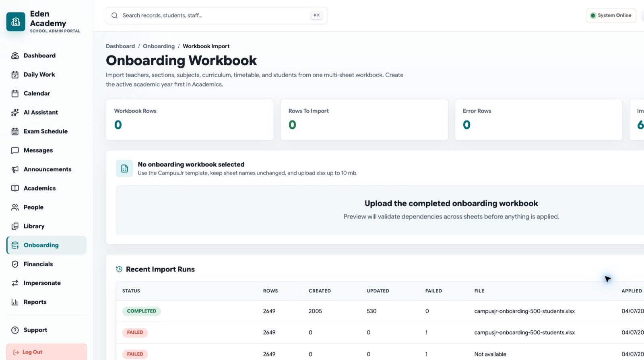The image size is (644, 360).
Task: Click the COMPLETED status badge
Action: pyautogui.click(x=142, y=311)
